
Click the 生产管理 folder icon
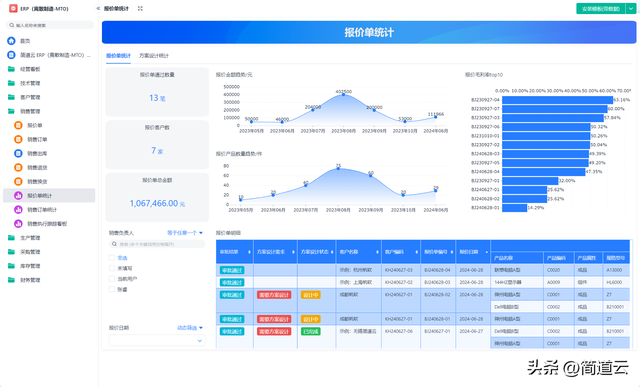11,238
